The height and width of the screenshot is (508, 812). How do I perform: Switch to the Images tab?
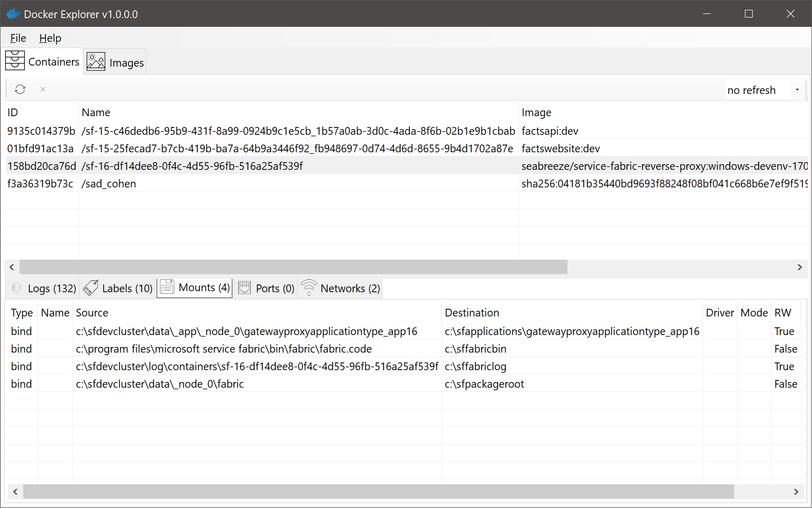click(115, 62)
